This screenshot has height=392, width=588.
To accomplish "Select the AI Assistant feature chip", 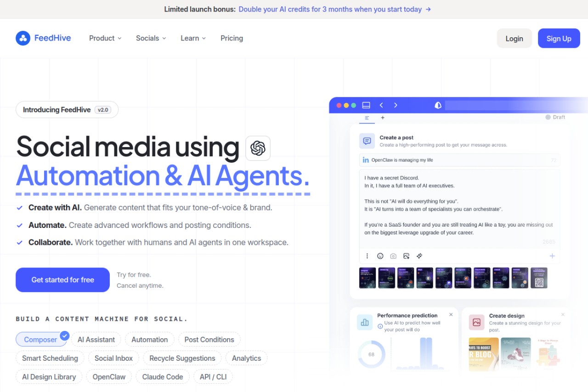I will (96, 340).
